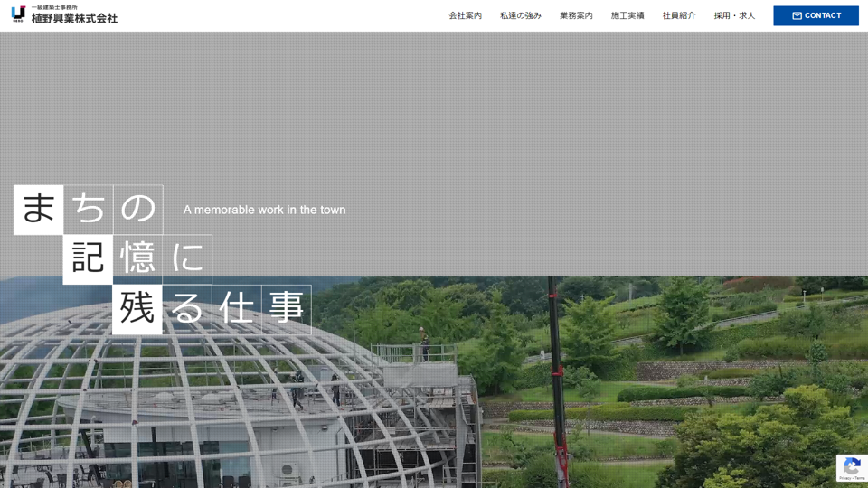Click the 植野興業株式会社 company name link
The width and height of the screenshot is (868, 488).
pyautogui.click(x=74, y=19)
